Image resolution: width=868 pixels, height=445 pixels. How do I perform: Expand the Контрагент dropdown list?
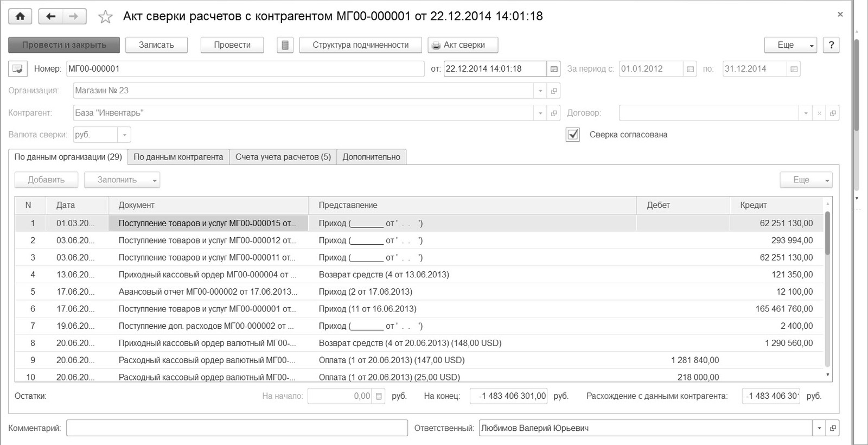[540, 113]
